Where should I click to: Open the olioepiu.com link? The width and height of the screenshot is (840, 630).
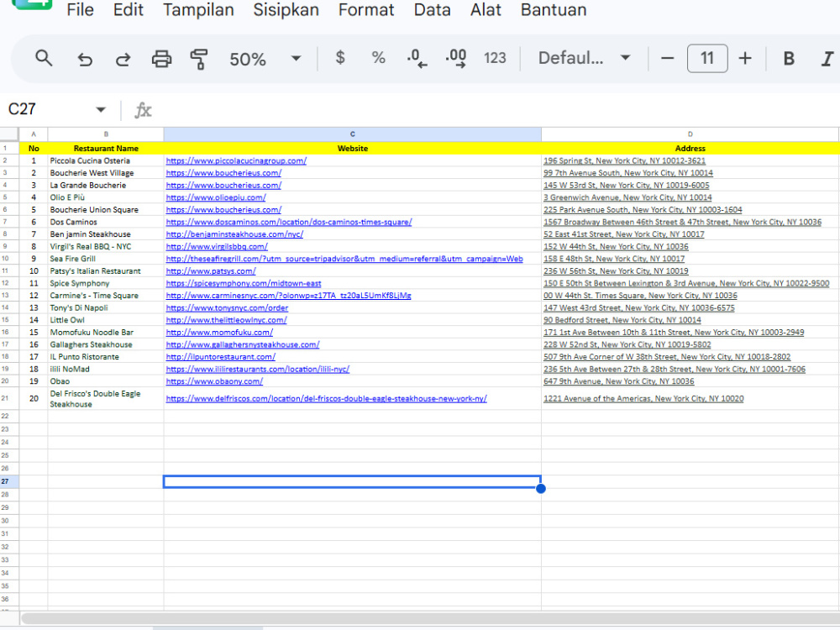[216, 197]
